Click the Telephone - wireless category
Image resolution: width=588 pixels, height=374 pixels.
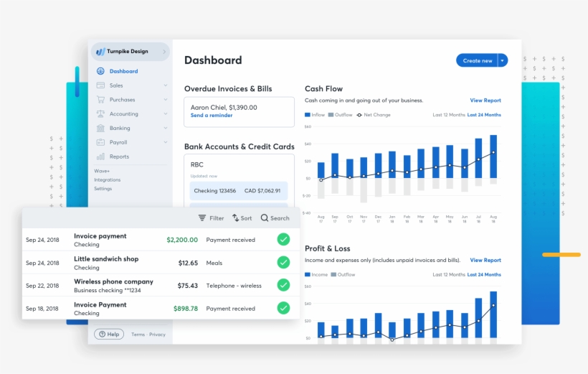[x=234, y=286]
